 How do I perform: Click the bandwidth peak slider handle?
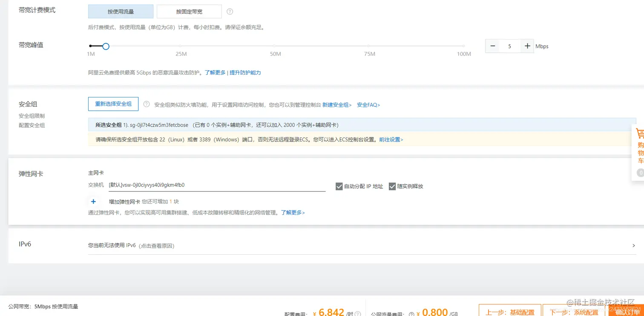point(105,46)
